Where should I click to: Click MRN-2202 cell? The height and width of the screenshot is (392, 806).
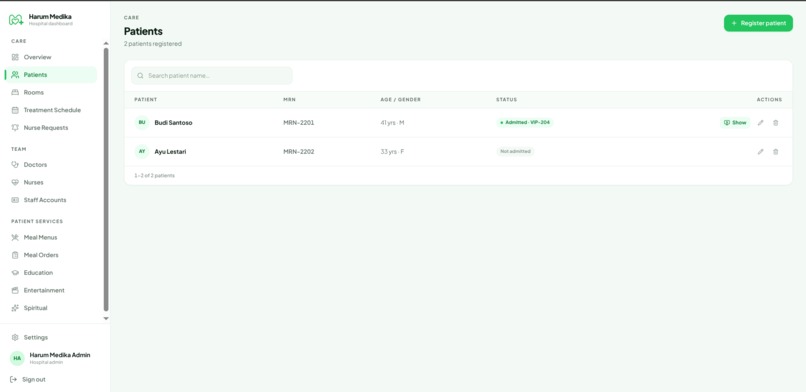(299, 152)
